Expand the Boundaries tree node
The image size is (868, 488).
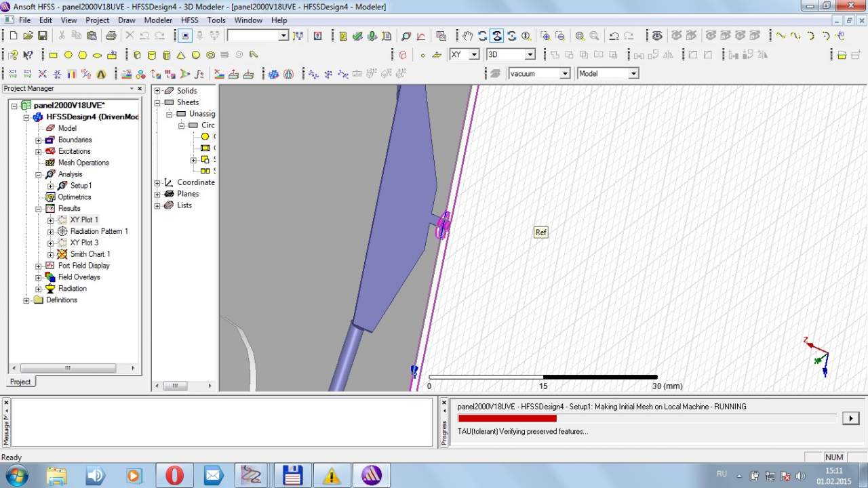point(39,140)
